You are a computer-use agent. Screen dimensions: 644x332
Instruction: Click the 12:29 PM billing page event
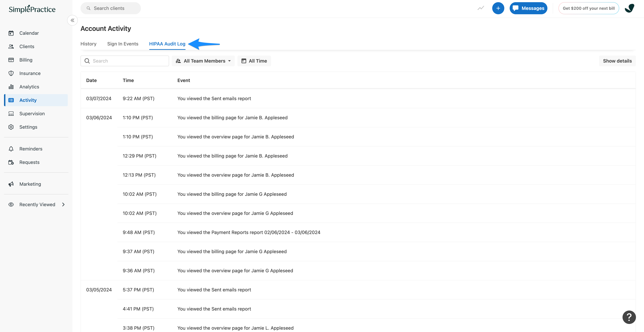tap(232, 156)
